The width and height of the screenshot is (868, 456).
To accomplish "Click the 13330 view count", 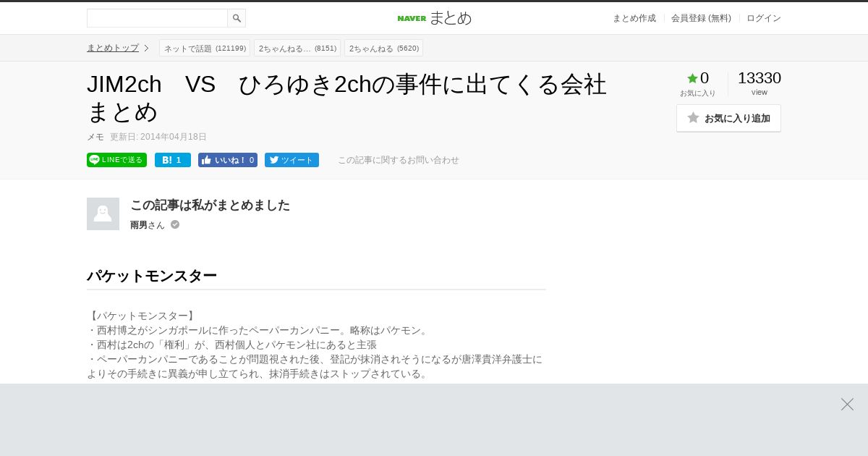I will click(759, 78).
